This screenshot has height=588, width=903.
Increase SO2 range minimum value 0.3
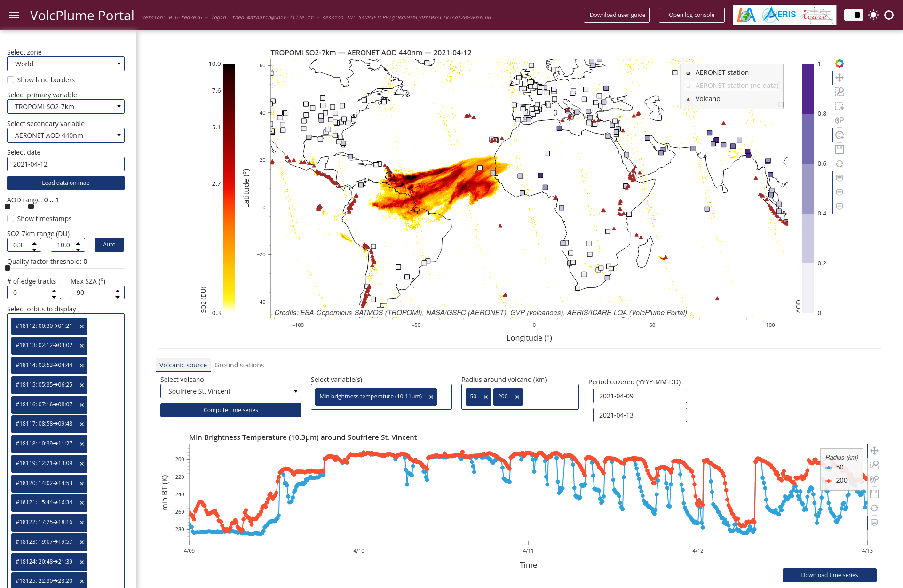(34, 242)
